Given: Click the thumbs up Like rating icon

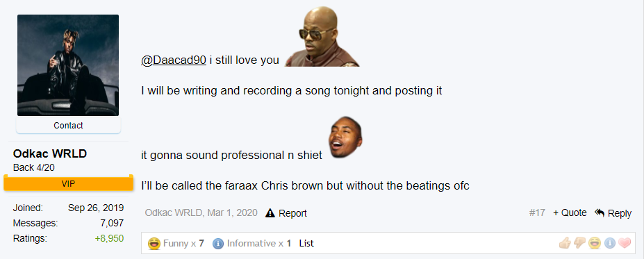Looking at the screenshot, I should point(565,243).
